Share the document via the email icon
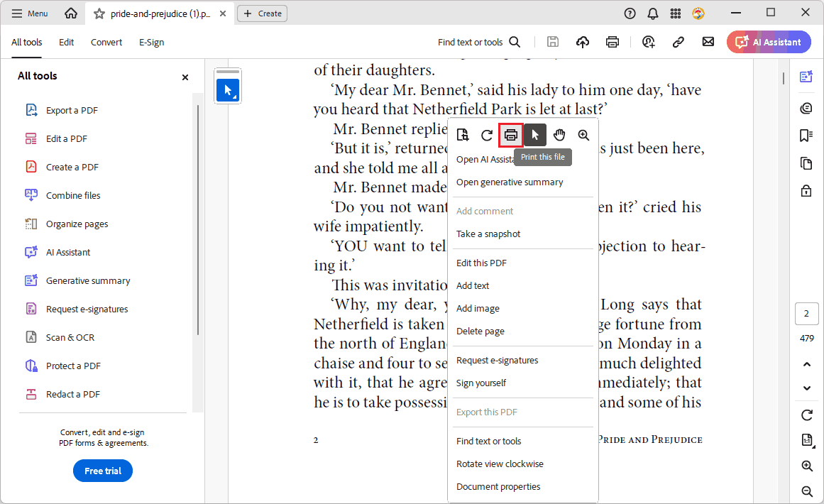The image size is (824, 504). pos(708,42)
